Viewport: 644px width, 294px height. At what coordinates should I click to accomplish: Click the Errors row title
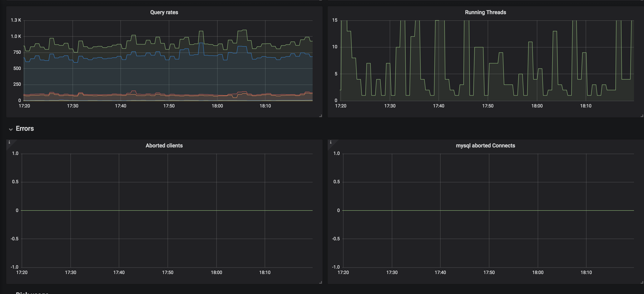[25, 128]
